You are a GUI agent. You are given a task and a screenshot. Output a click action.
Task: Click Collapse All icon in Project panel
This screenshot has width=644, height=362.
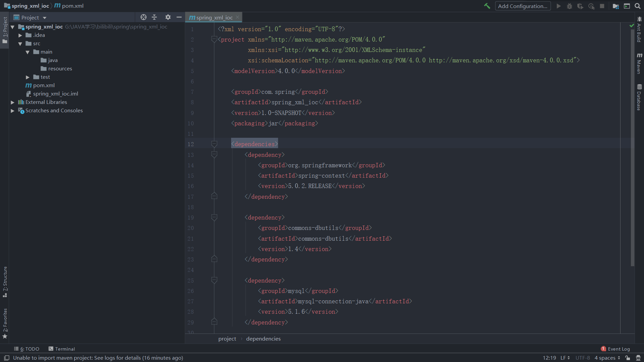click(154, 17)
